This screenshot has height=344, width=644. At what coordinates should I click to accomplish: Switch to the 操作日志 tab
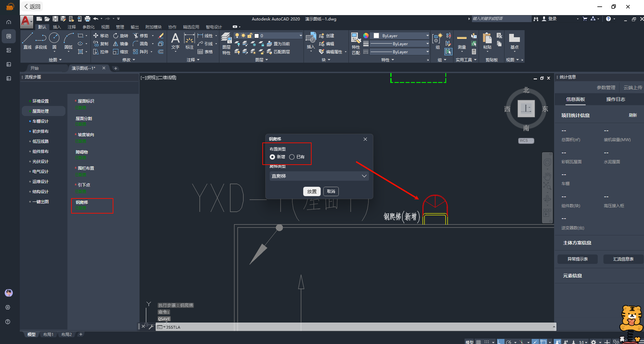pyautogui.click(x=615, y=99)
